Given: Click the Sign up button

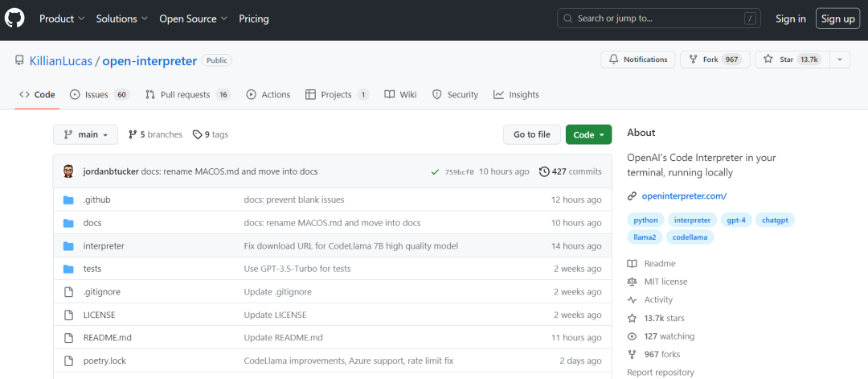Looking at the screenshot, I should (x=837, y=19).
